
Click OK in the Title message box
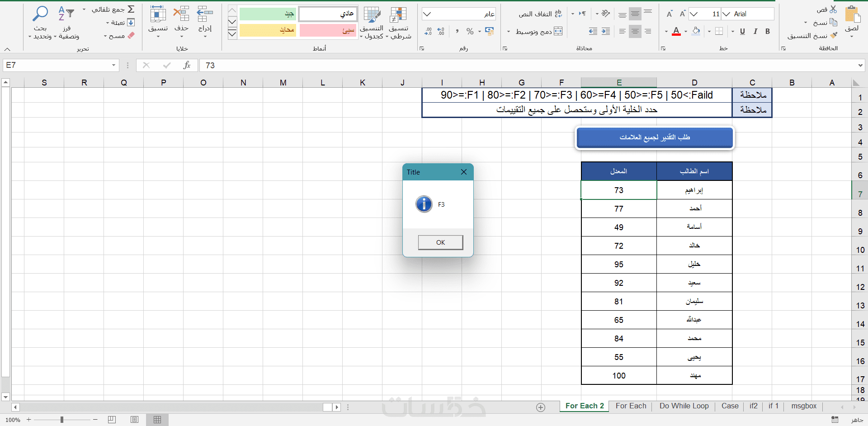[x=440, y=242]
